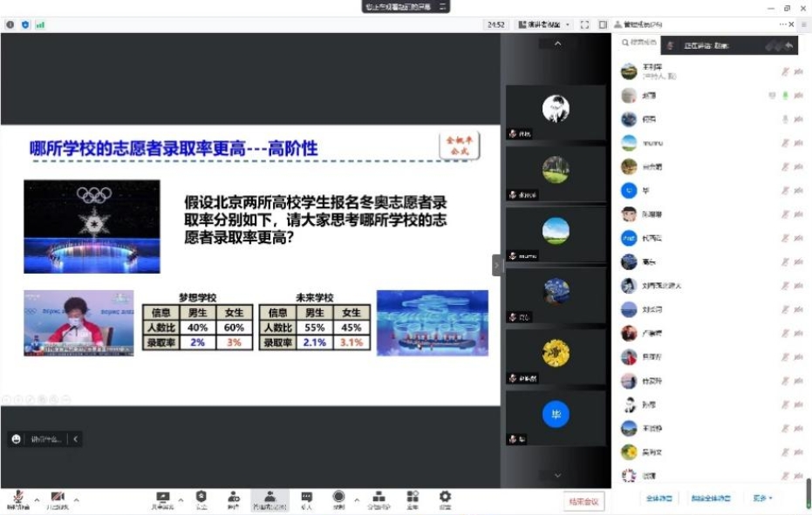Click the member search input field
The height and width of the screenshot is (515, 812).
pyautogui.click(x=639, y=43)
